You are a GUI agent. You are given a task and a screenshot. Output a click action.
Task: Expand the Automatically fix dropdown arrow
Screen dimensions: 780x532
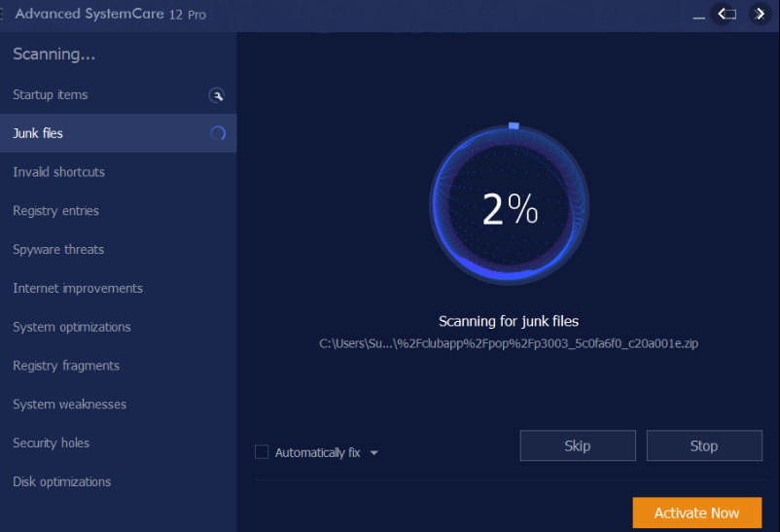374,453
